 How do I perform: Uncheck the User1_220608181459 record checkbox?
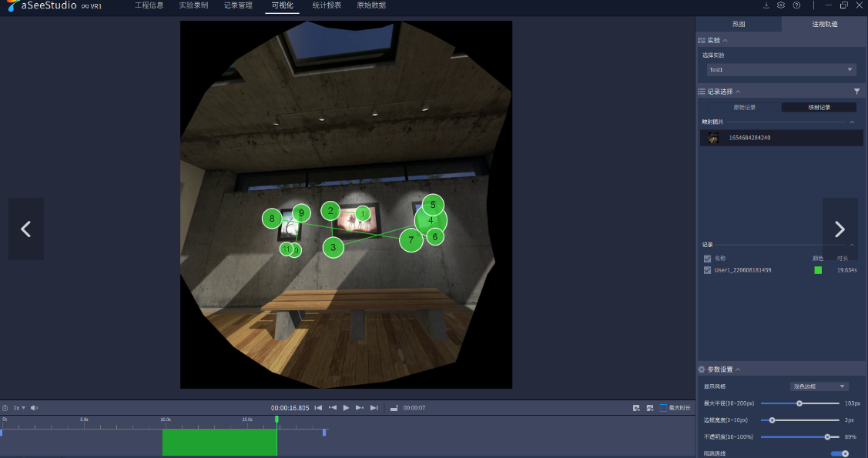point(708,270)
